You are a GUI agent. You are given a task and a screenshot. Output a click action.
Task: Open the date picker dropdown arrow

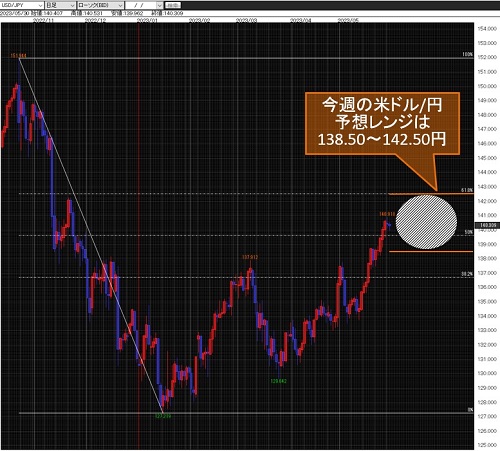click(x=159, y=6)
